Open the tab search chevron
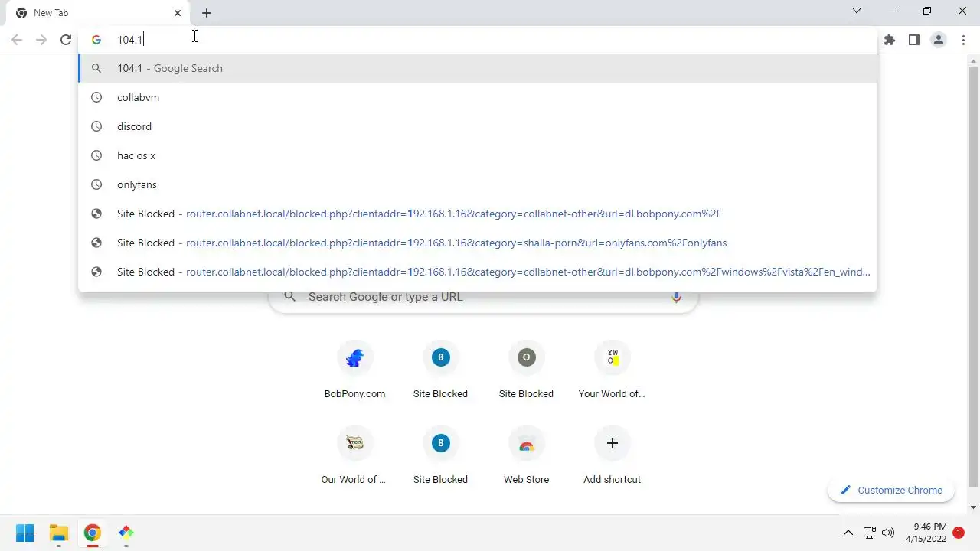 point(857,11)
